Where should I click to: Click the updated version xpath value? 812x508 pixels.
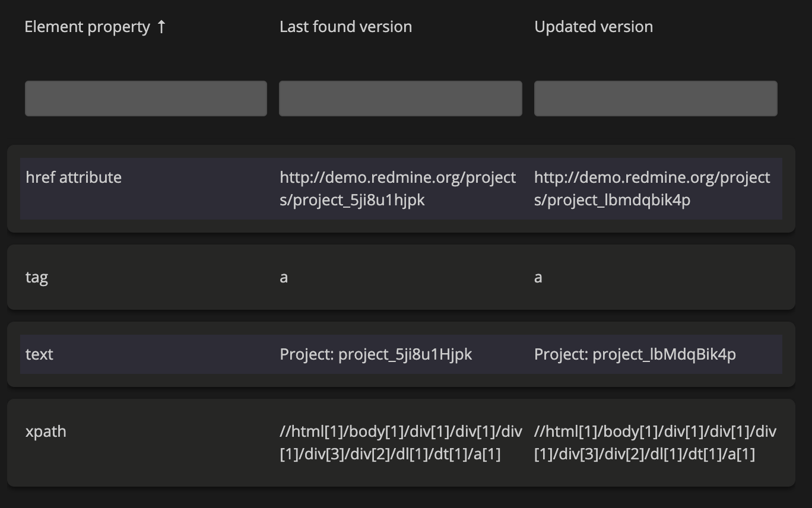pyautogui.click(x=655, y=443)
